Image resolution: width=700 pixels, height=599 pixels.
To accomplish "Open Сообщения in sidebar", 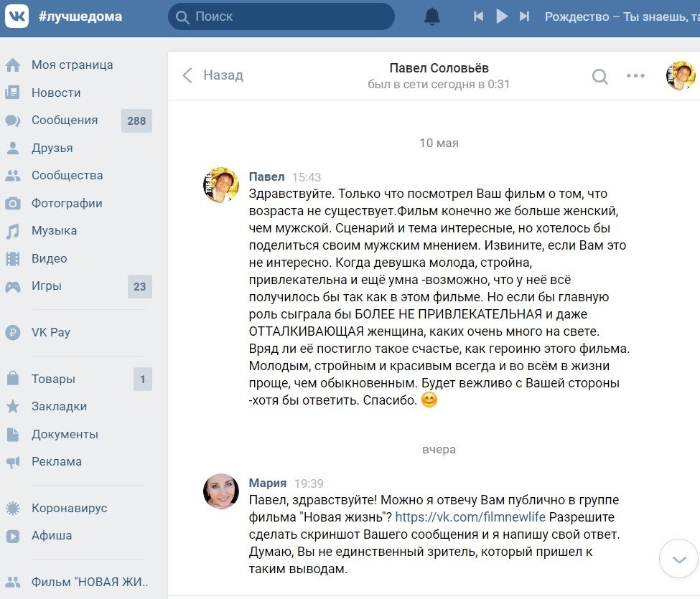I will tap(65, 121).
